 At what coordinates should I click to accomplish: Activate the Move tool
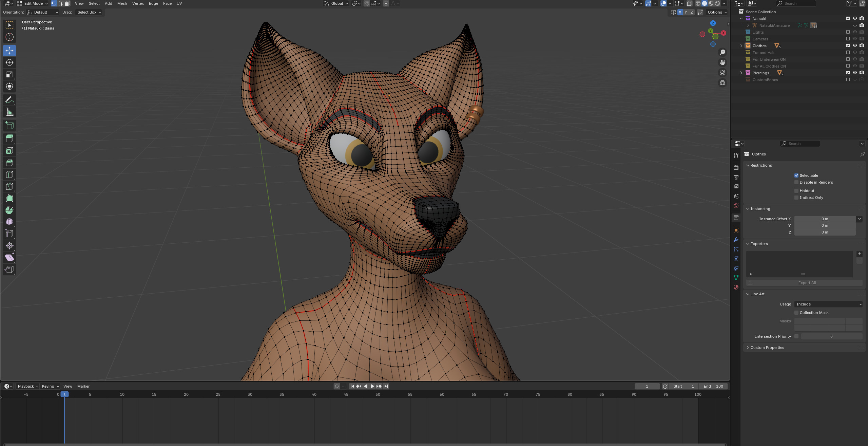[9, 51]
